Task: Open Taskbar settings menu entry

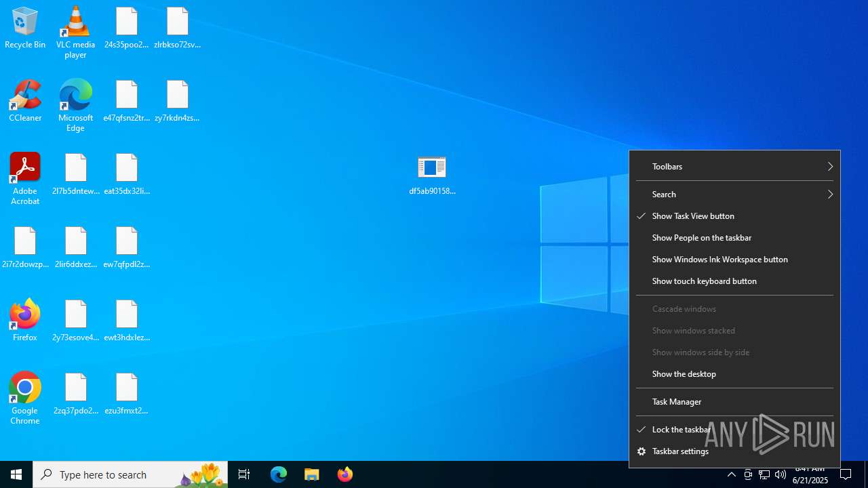Action: click(734, 451)
